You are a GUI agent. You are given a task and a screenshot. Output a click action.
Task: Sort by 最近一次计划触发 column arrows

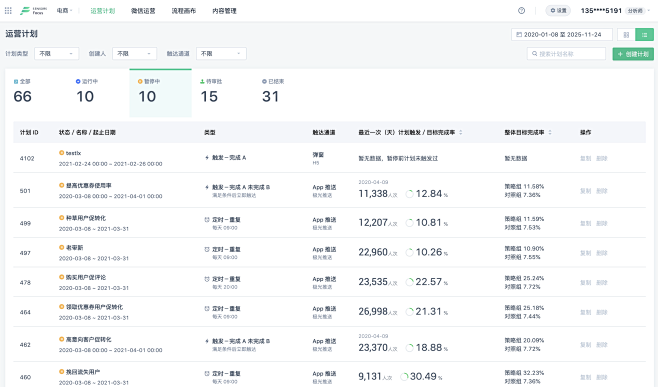461,133
